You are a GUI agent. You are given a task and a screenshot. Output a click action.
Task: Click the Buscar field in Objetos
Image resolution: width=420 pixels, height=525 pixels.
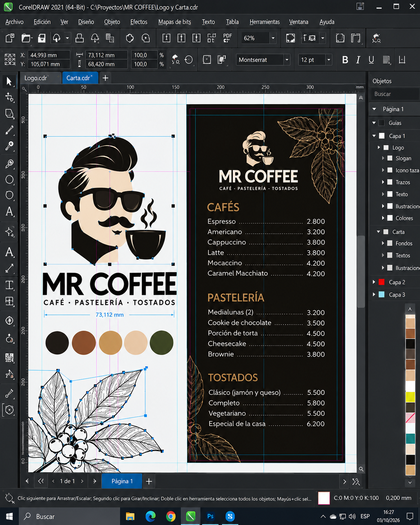click(x=395, y=94)
